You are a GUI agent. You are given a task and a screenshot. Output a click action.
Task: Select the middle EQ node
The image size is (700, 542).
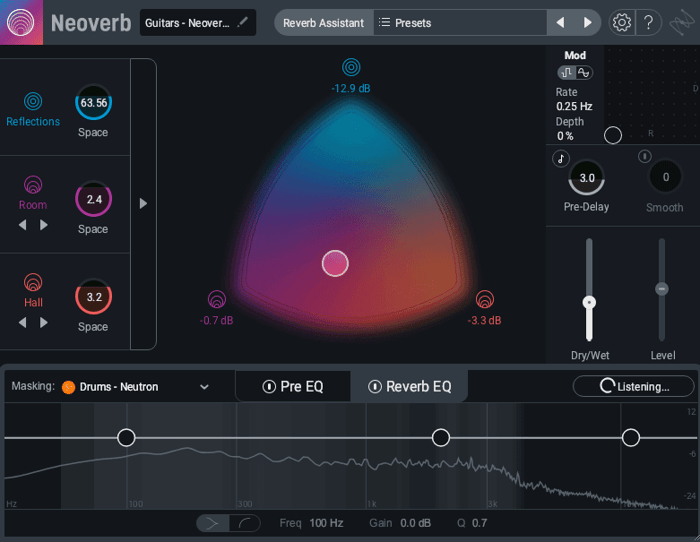coord(441,438)
